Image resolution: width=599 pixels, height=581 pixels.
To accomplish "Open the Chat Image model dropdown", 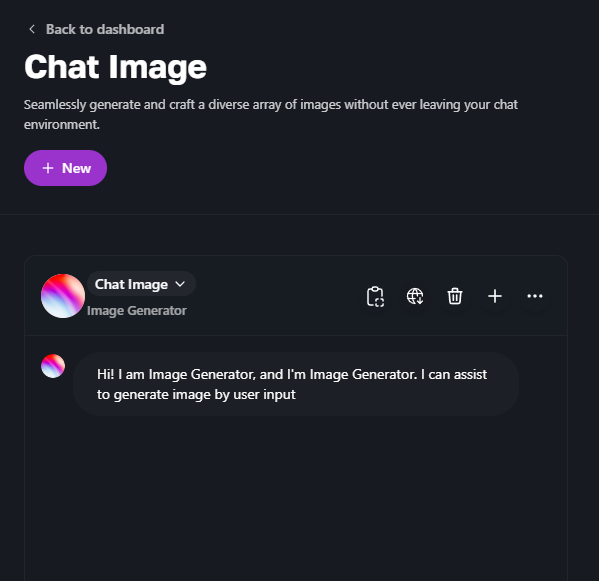I will 141,284.
